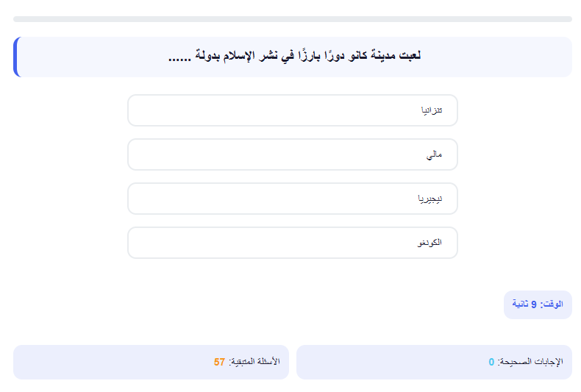Click the second answer option box
Image resolution: width=581 pixels, height=392 pixels.
(293, 154)
